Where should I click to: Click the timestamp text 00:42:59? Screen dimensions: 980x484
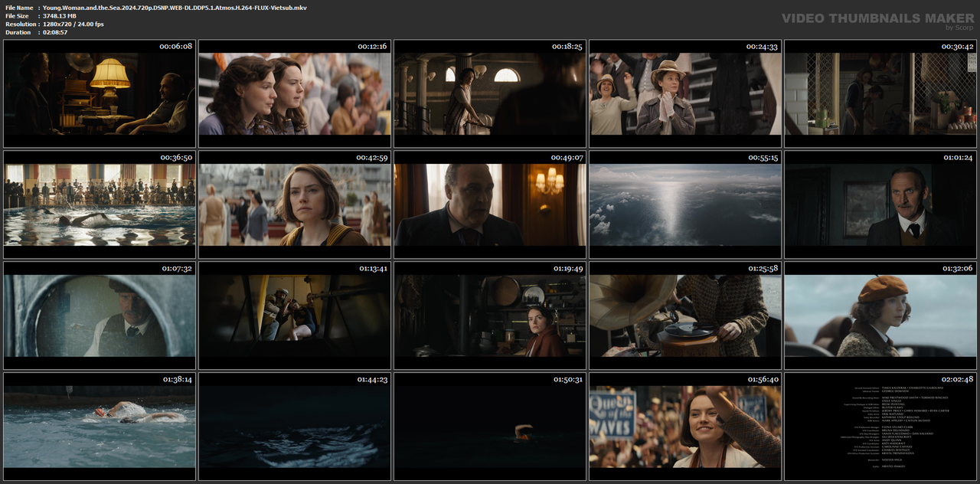tap(371, 158)
